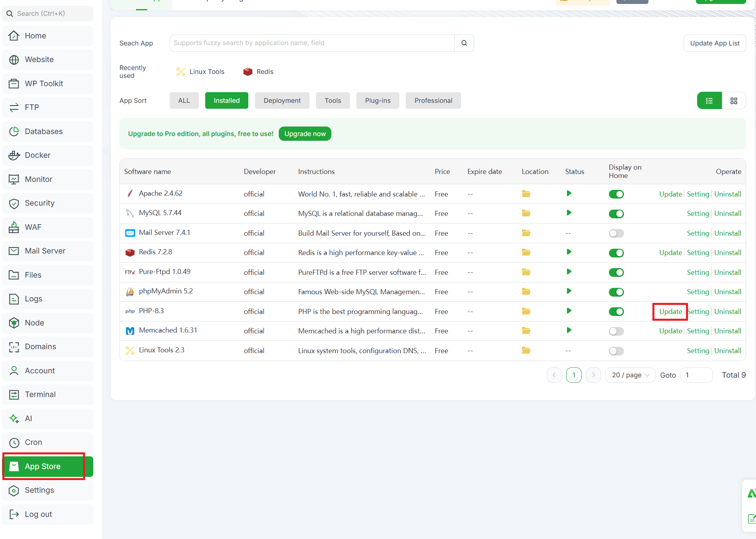
Task: Toggle Apache display on home switch
Action: pyautogui.click(x=616, y=194)
